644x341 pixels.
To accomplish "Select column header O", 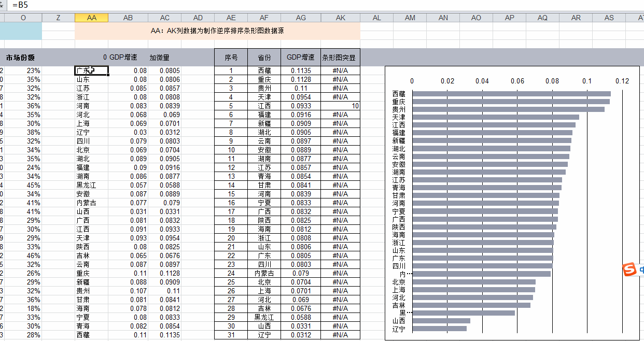I will click(23, 18).
